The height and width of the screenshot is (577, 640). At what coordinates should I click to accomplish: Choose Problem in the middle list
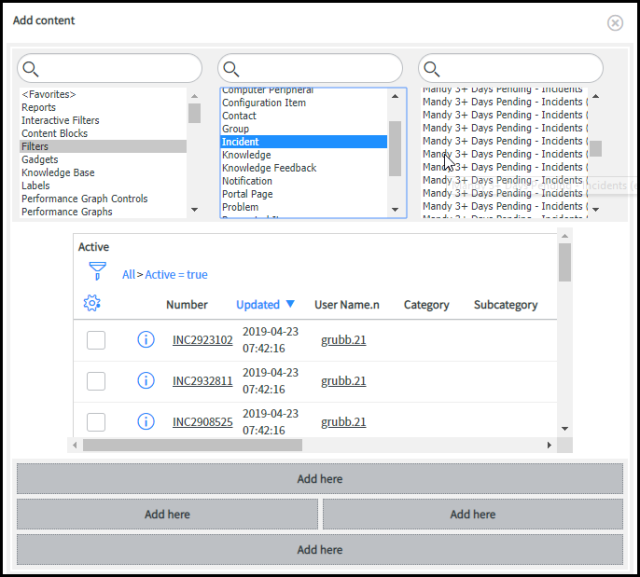click(x=304, y=207)
